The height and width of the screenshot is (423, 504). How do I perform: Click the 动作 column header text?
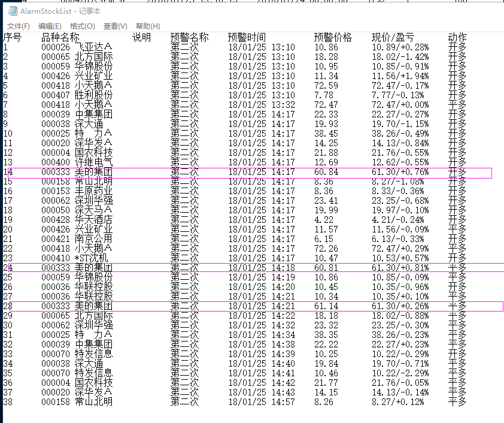pos(457,37)
